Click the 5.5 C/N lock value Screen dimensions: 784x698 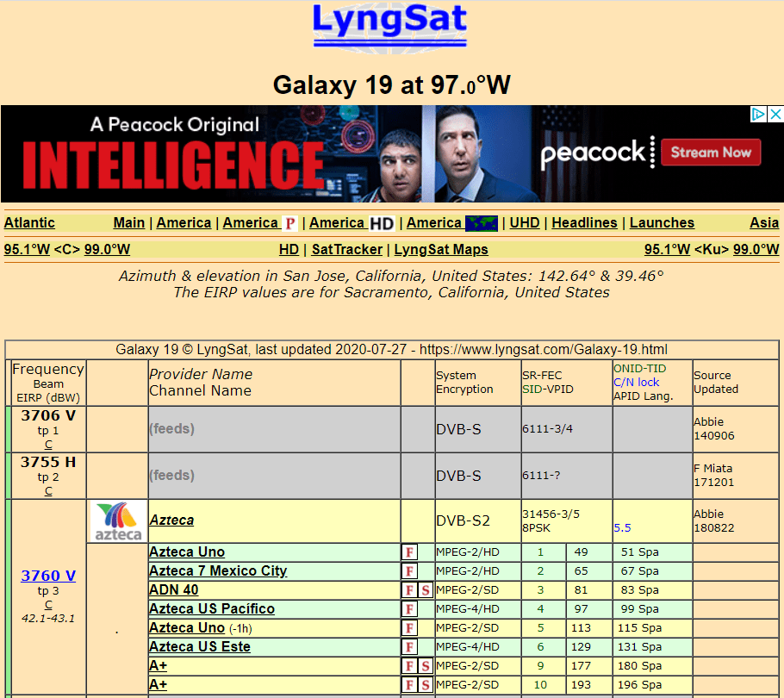pos(622,528)
